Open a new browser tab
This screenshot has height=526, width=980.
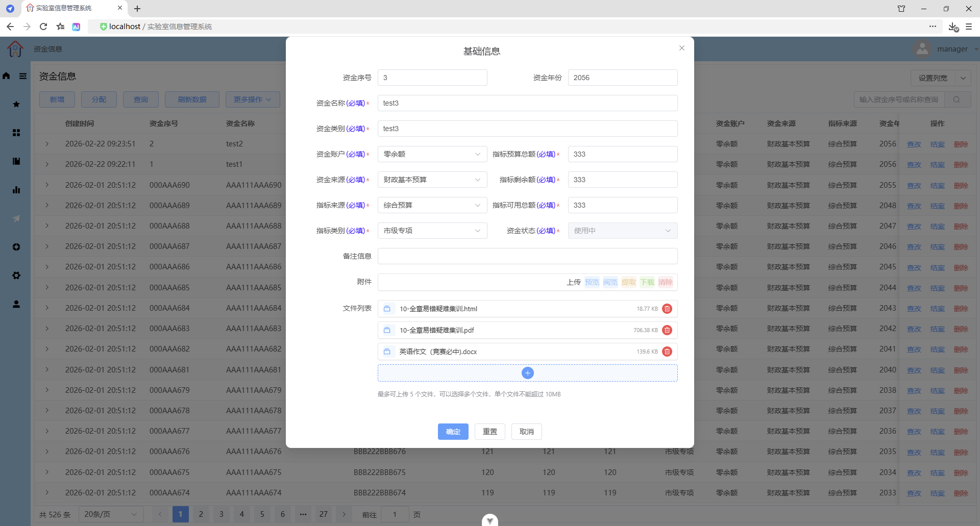click(137, 8)
